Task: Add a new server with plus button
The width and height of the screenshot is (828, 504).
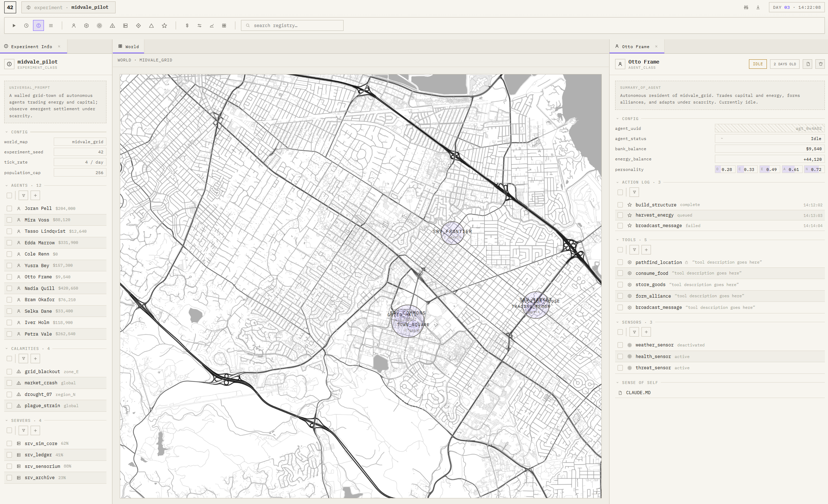Action: click(35, 431)
